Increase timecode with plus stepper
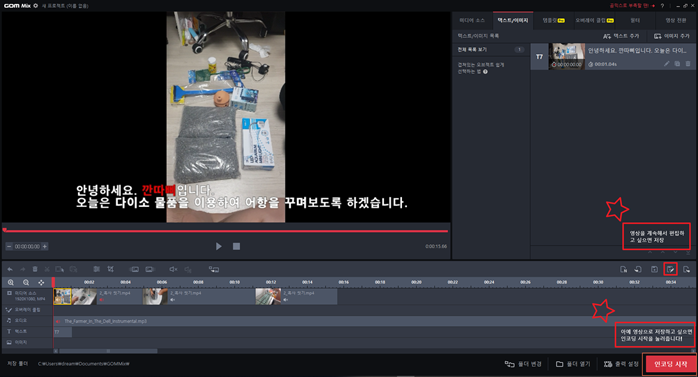This screenshot has width=698, height=377. 45,246
